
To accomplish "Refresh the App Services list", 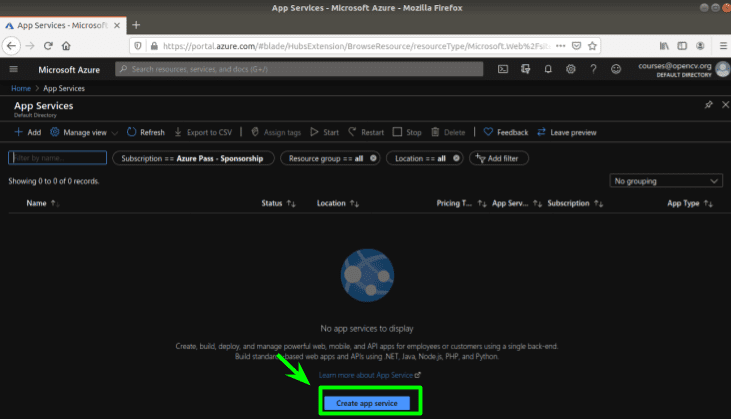I will pos(146,132).
